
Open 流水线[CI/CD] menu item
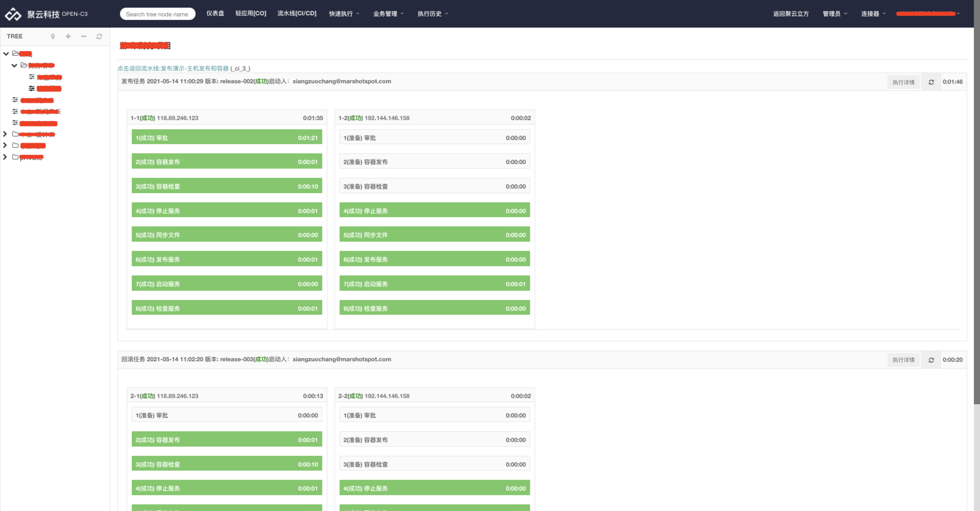[297, 13]
